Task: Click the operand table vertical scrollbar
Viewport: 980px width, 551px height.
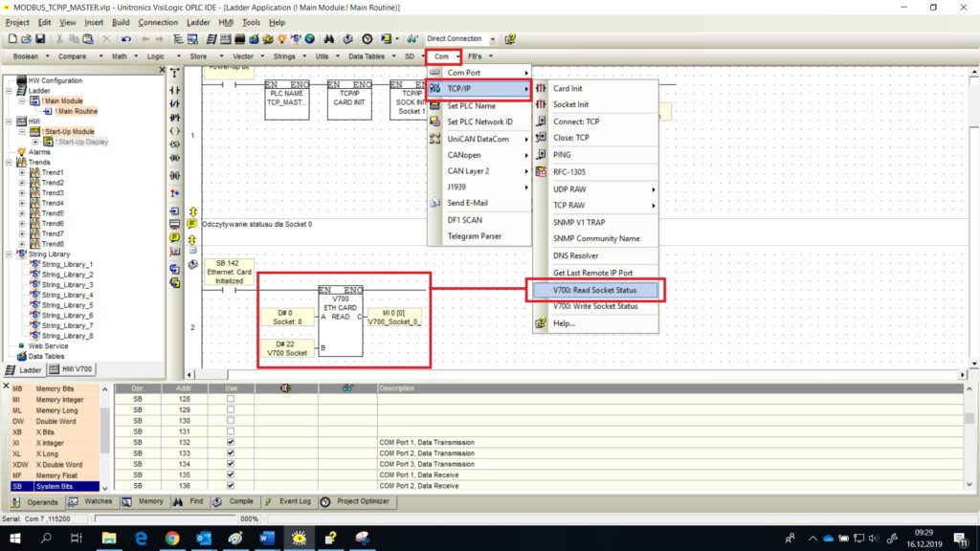Action: click(x=969, y=436)
